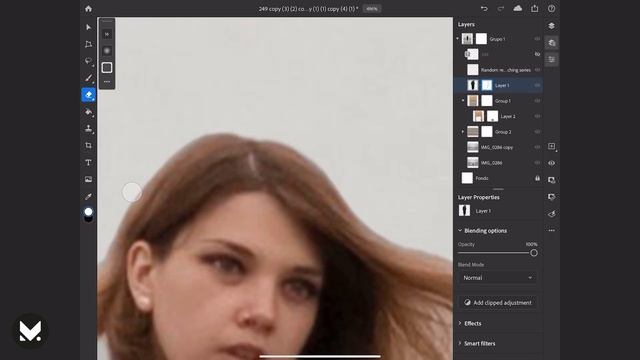This screenshot has width=640, height=360.
Task: Open more layer actions ellipsis
Action: pos(551,231)
